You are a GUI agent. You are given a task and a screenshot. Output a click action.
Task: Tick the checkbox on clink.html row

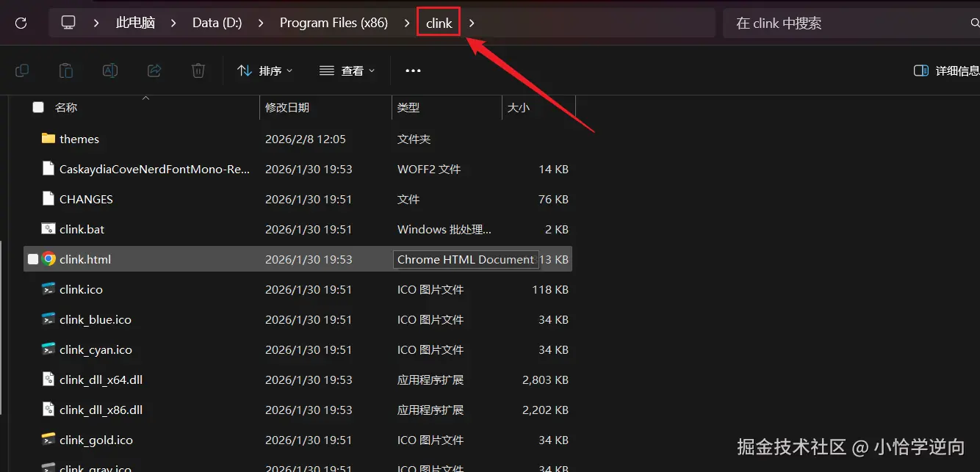click(33, 259)
